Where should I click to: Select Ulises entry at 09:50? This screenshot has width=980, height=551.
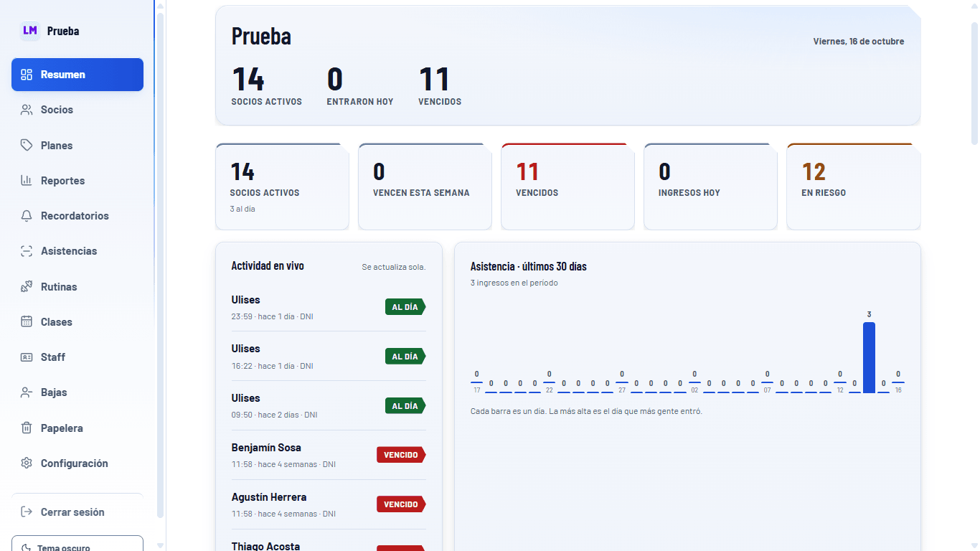pyautogui.click(x=329, y=406)
